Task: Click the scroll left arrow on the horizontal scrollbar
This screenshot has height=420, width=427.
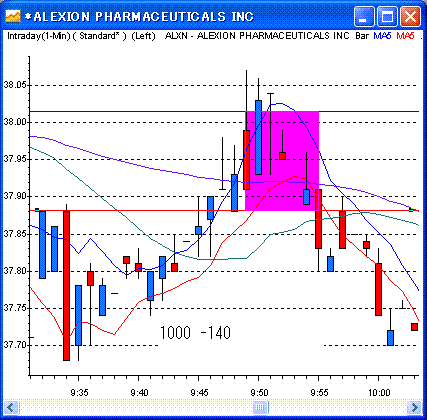Action: [11, 407]
